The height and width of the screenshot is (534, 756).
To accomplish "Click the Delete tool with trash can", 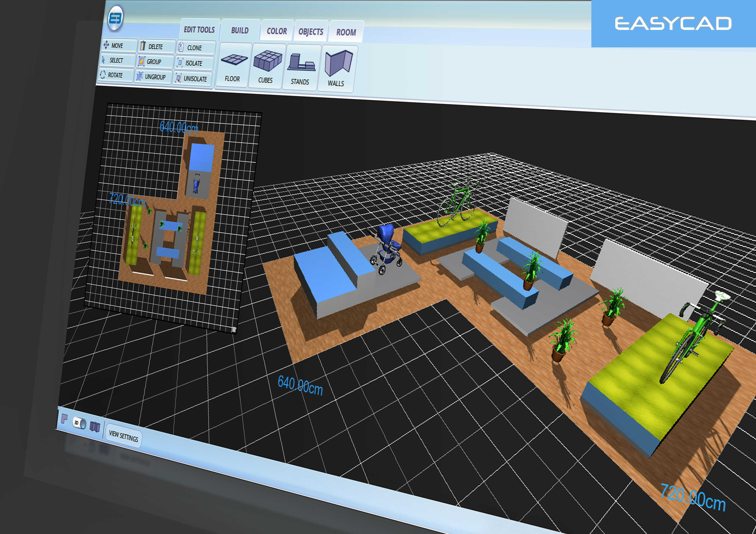I will coord(156,46).
